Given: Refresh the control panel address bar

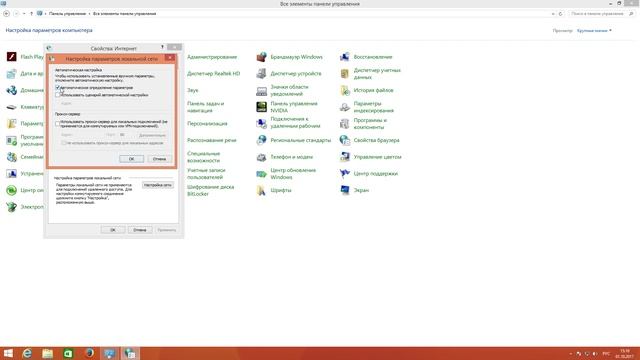Looking at the screenshot, I should (560, 14).
